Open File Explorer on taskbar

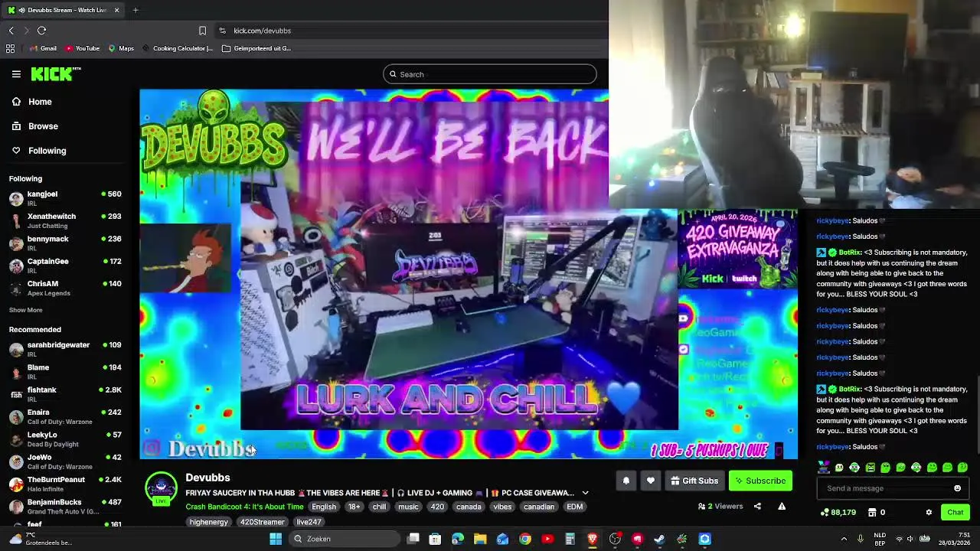point(480,539)
